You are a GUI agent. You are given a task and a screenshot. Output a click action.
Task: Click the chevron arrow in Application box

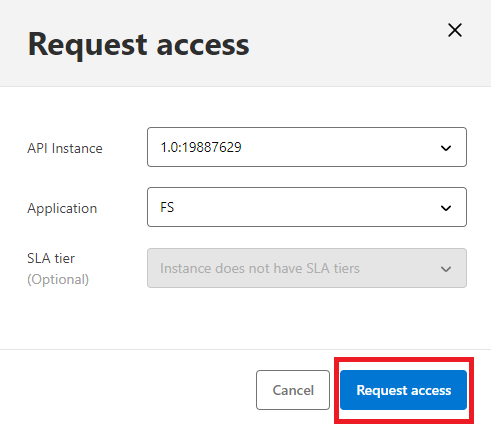[x=446, y=208]
